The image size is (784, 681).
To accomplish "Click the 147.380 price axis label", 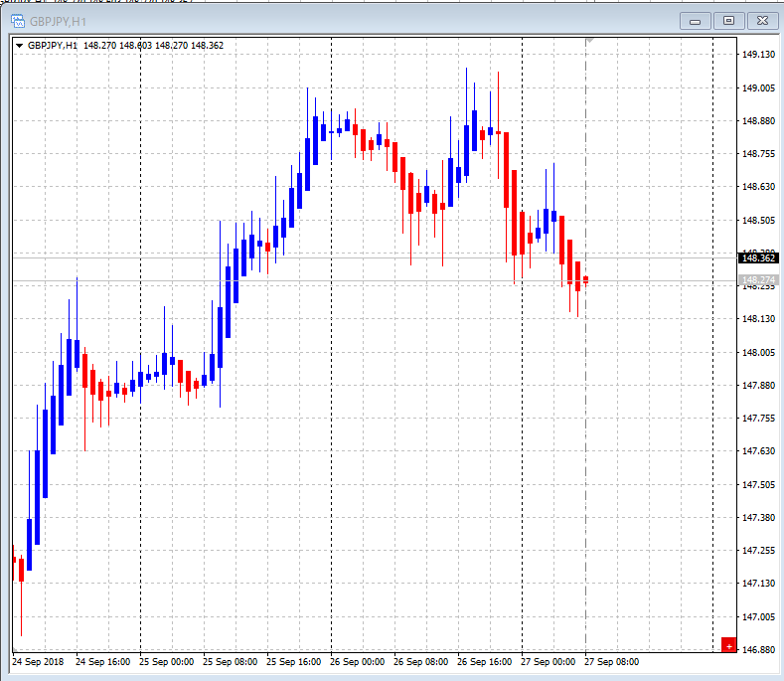I will click(x=758, y=518).
